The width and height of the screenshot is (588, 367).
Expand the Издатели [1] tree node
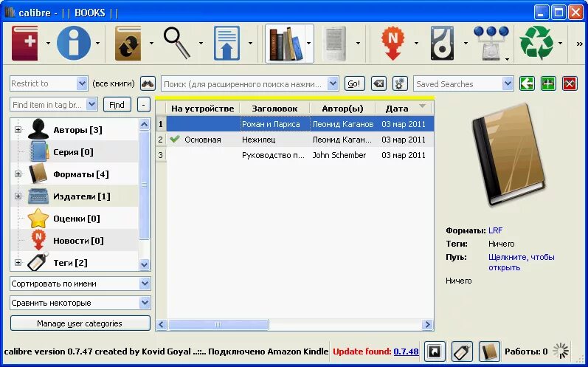(x=18, y=196)
